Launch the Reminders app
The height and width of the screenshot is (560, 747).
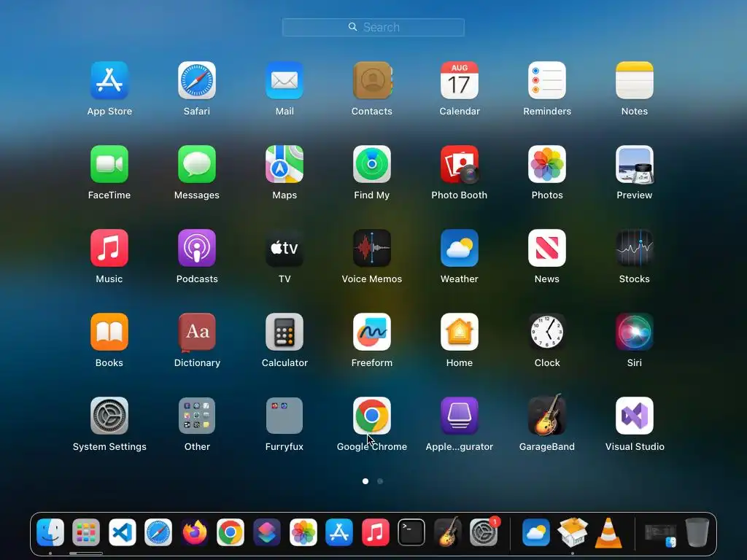coord(547,80)
